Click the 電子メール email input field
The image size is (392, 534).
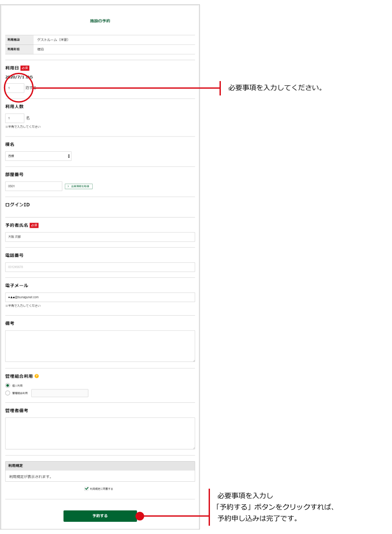pos(100,297)
